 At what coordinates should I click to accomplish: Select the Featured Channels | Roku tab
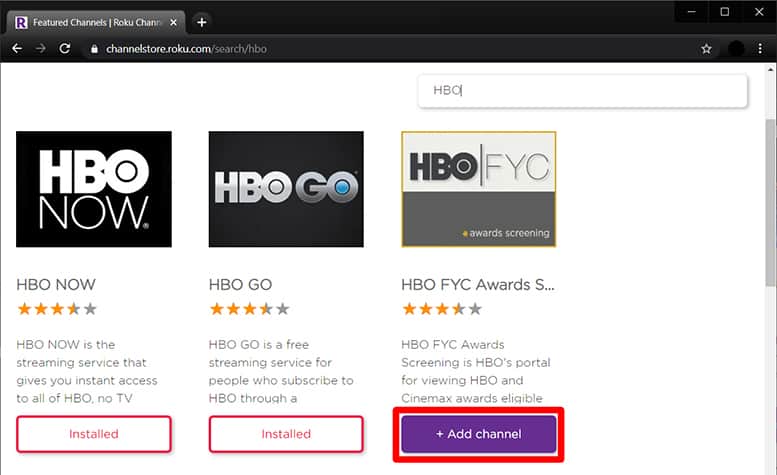pos(96,22)
